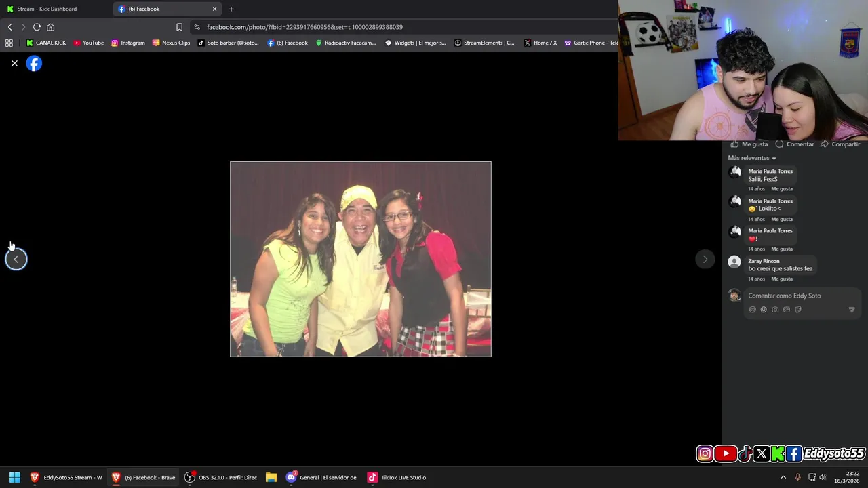Open the browser apps grid icon
The width and height of the screenshot is (868, 488).
coord(9,43)
